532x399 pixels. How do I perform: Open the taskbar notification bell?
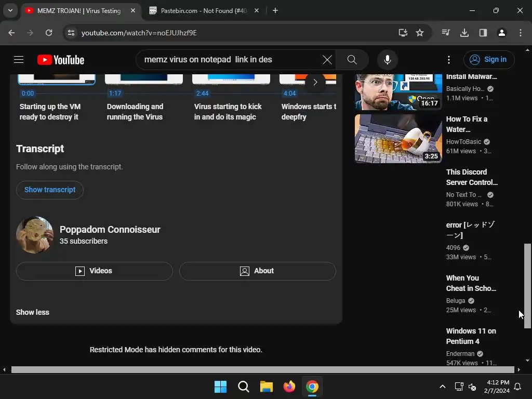[518, 387]
